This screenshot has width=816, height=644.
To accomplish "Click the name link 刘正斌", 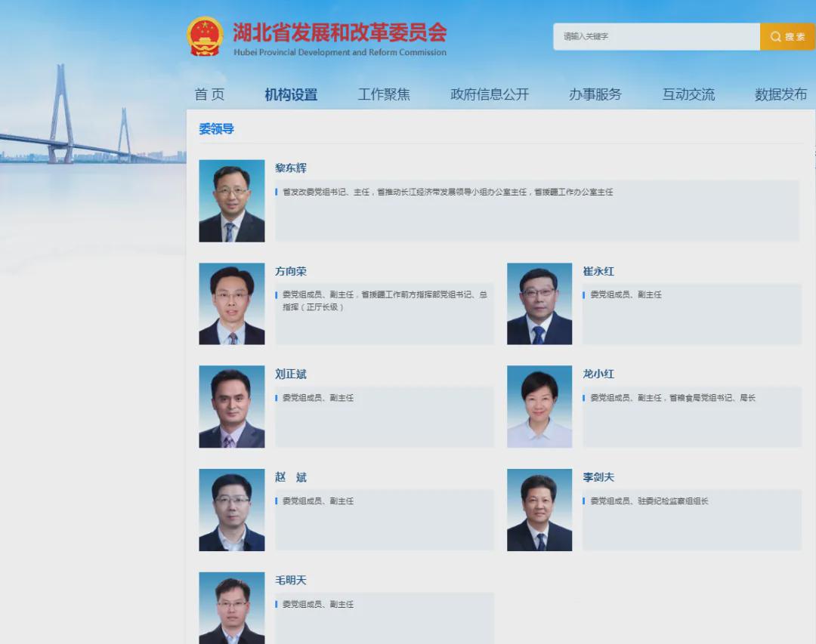I will (291, 374).
